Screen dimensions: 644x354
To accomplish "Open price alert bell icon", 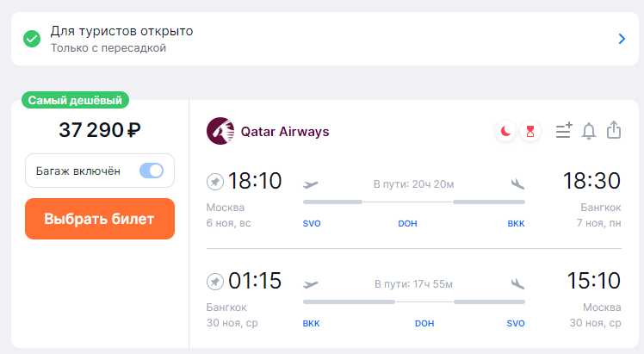I will [x=589, y=131].
